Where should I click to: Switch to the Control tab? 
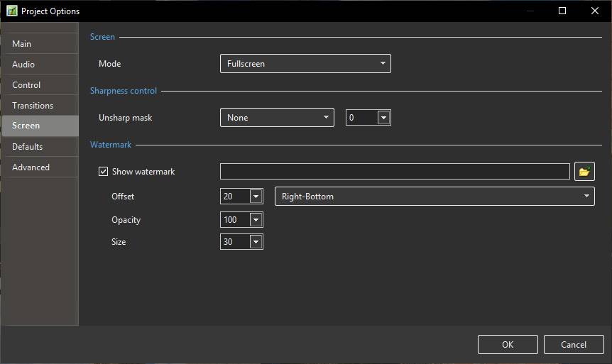point(40,85)
